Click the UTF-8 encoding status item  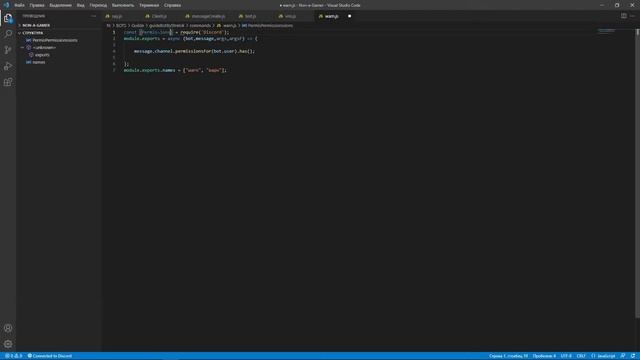566,356
